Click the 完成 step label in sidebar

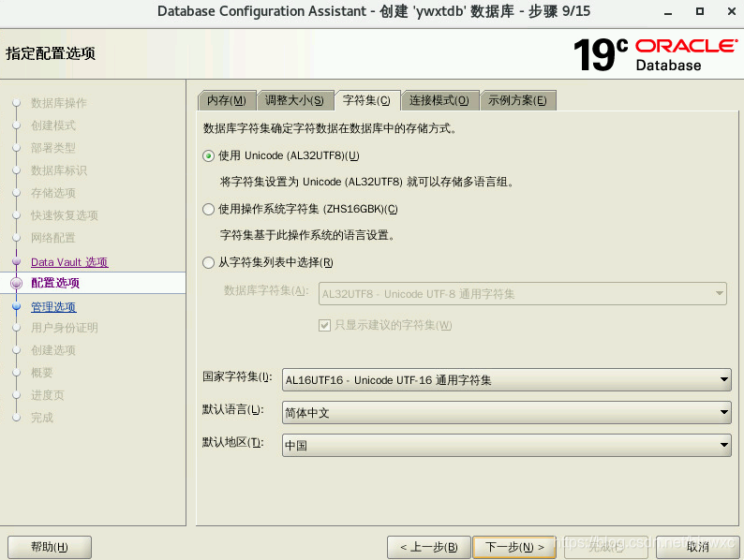pos(42,418)
